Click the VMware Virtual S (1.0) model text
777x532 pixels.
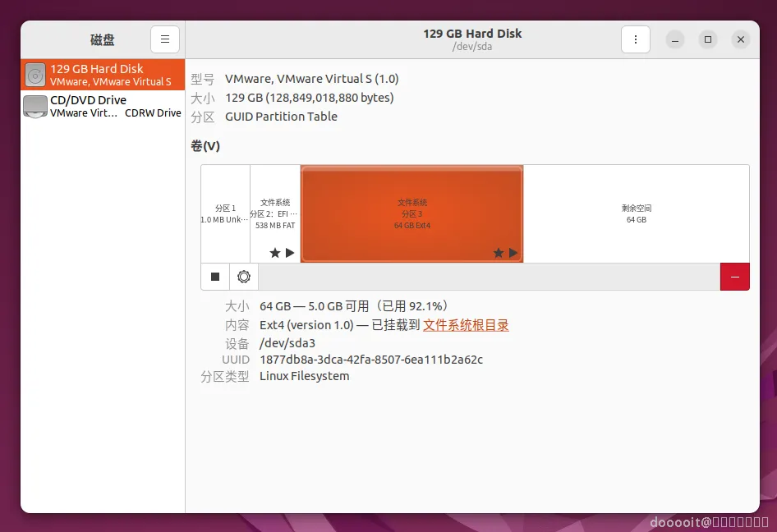pyautogui.click(x=311, y=79)
